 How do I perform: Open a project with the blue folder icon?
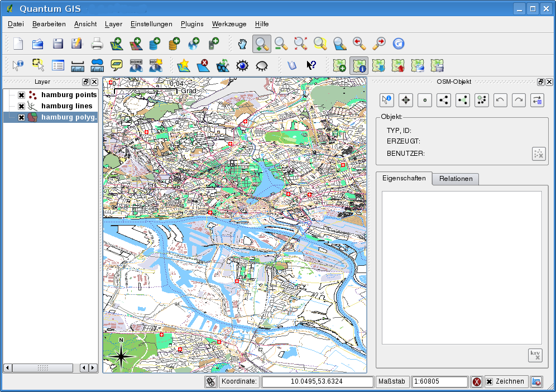pyautogui.click(x=37, y=44)
